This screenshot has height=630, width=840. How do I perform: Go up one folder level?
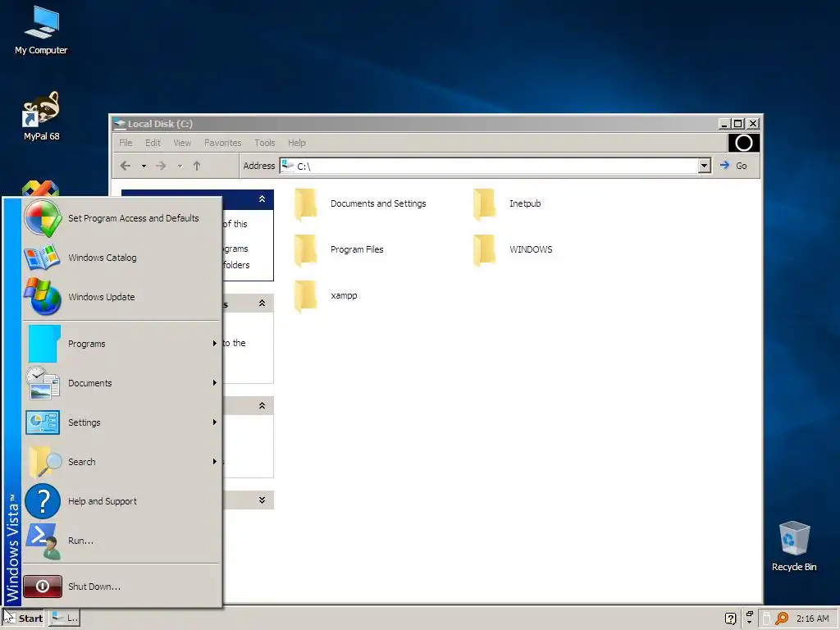pyautogui.click(x=197, y=166)
